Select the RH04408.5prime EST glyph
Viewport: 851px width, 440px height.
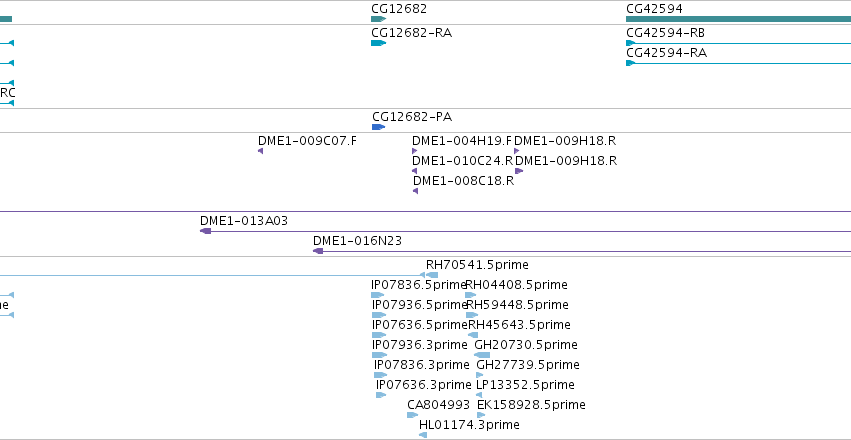pyautogui.click(x=471, y=295)
